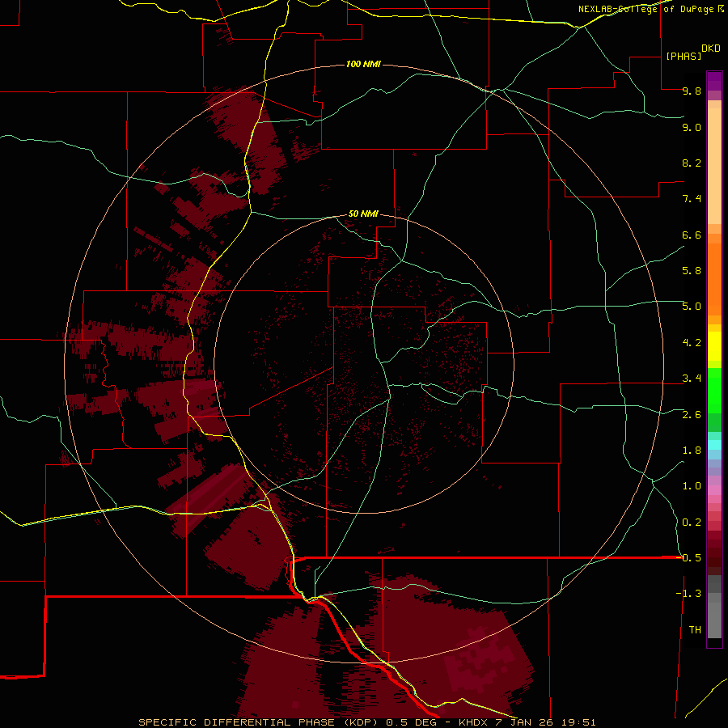Click the KHDX station identifier in caption
The width and height of the screenshot is (728, 728).
[473, 722]
